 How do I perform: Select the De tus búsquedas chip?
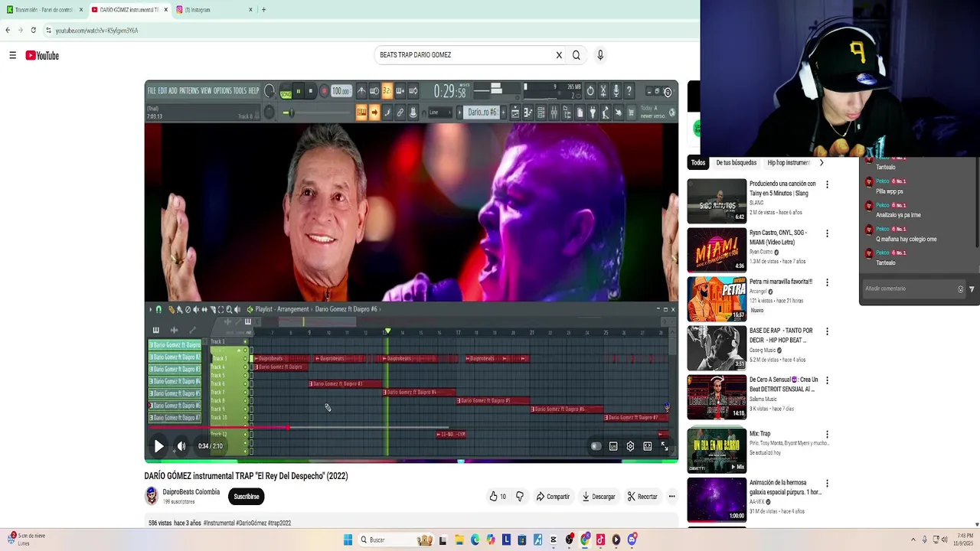tap(736, 163)
